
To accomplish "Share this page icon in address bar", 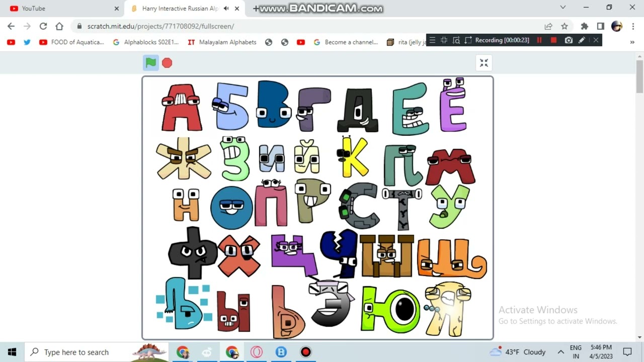I will click(x=548, y=26).
